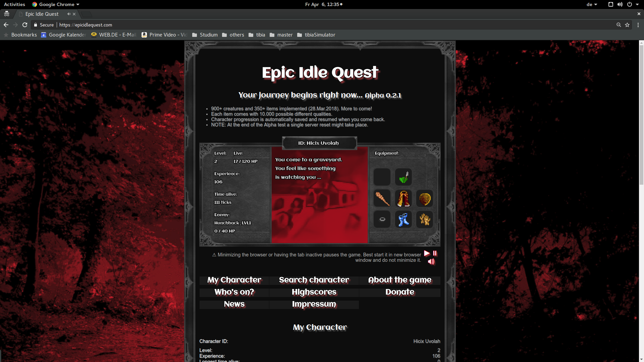Screen dimensions: 644x362
Task: Mute game sound via the speaker icon
Action: coord(431,262)
